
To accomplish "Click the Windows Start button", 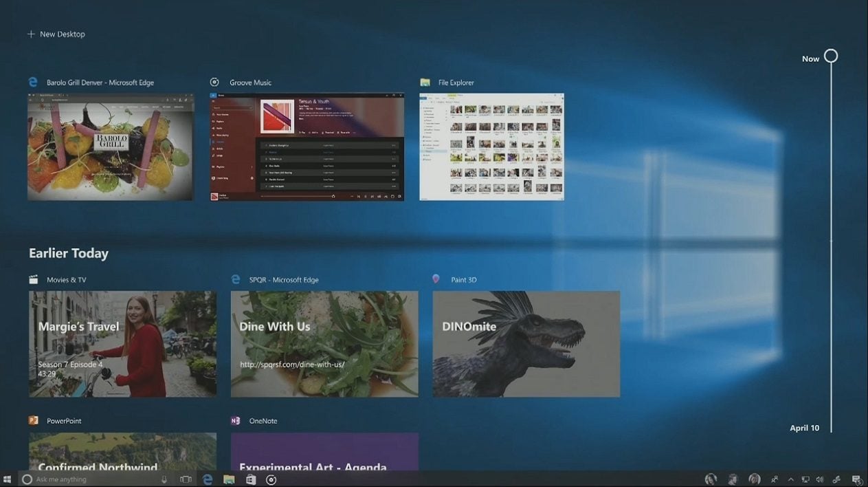I will click(x=8, y=479).
